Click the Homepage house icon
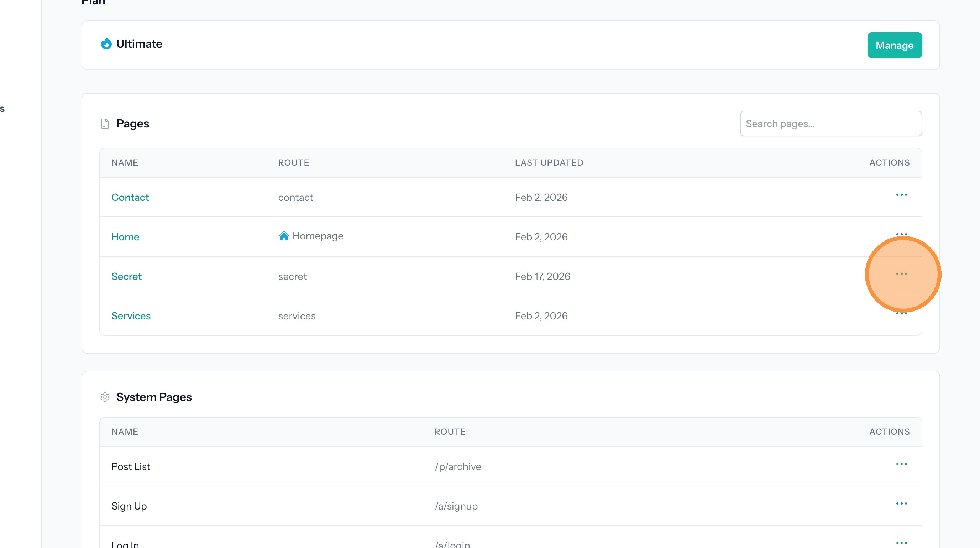This screenshot has height=548, width=980. (x=284, y=236)
